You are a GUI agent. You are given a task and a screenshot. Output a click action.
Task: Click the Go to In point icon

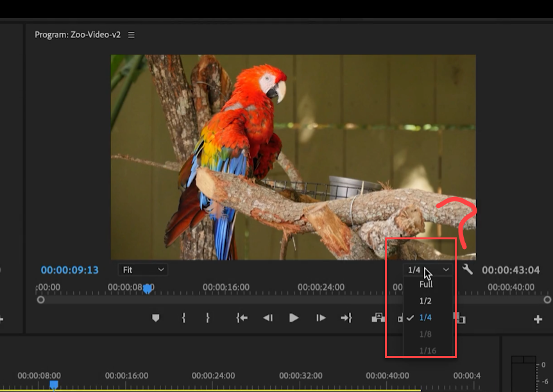[x=242, y=318]
